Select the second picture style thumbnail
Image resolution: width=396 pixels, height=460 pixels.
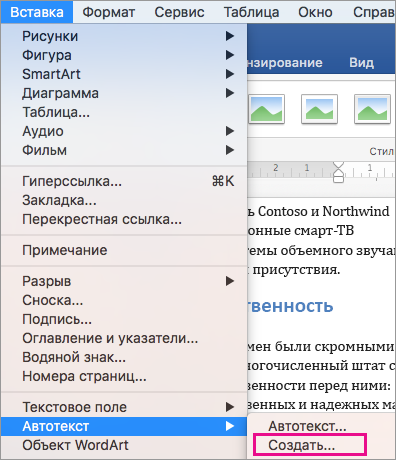(x=319, y=109)
